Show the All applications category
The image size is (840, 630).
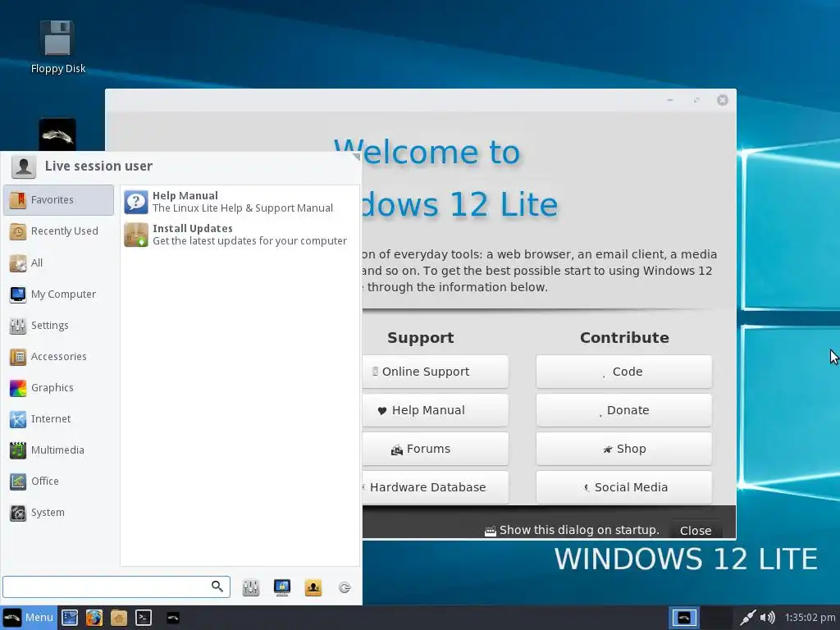(x=59, y=262)
